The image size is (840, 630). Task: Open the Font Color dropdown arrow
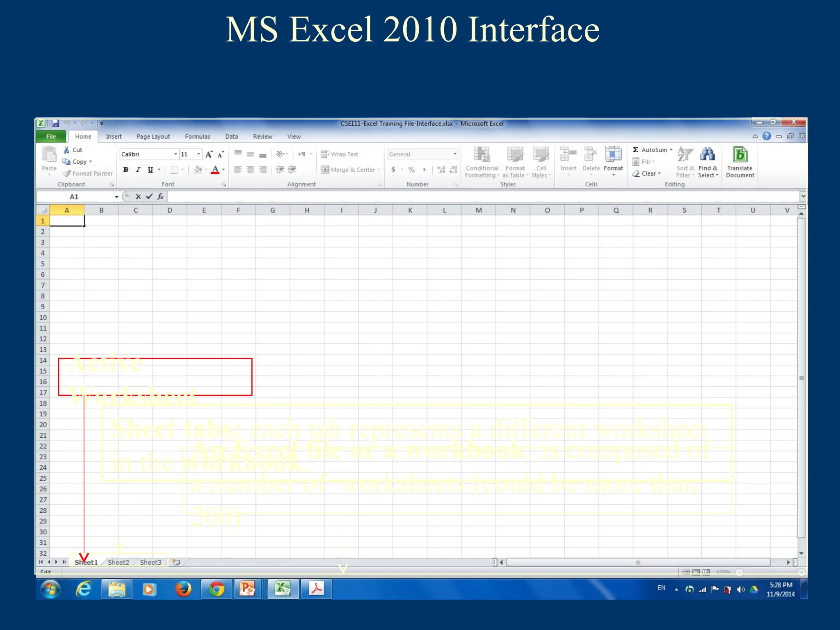coord(224,170)
